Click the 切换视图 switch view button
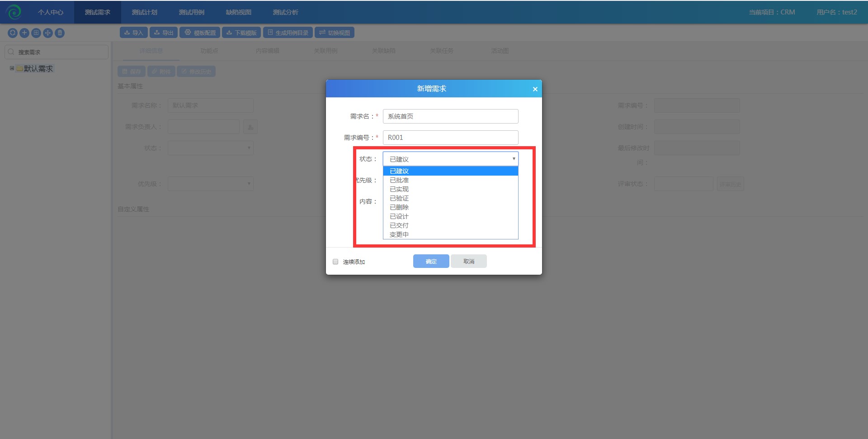This screenshot has height=439, width=868. 335,33
